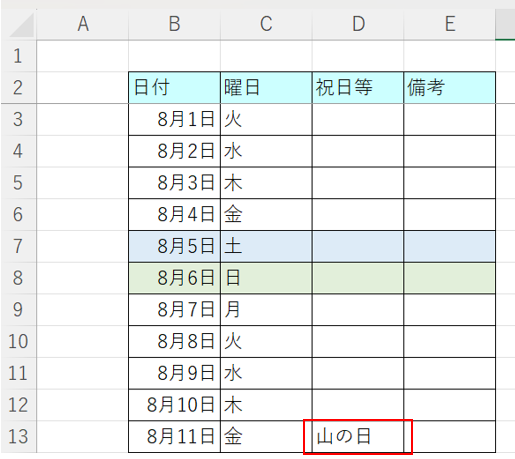Screen dimensions: 515x459
Task: Select the 8月10日 date cell
Action: (x=174, y=405)
